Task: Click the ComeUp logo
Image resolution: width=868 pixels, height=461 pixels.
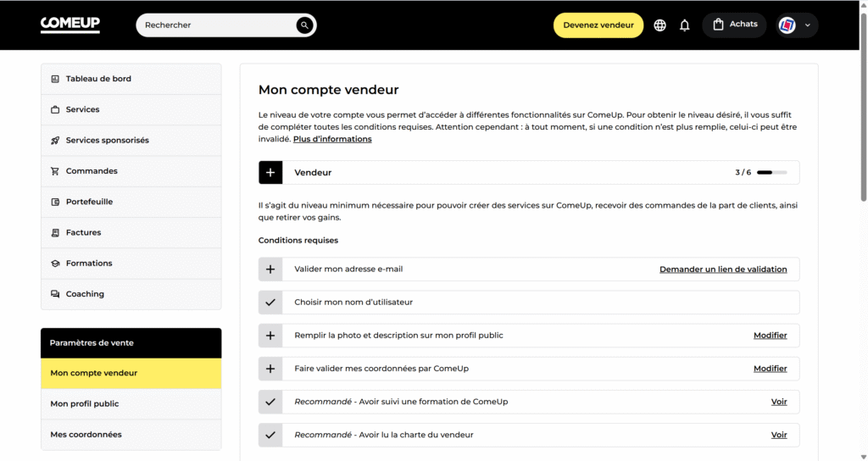Action: pos(70,25)
